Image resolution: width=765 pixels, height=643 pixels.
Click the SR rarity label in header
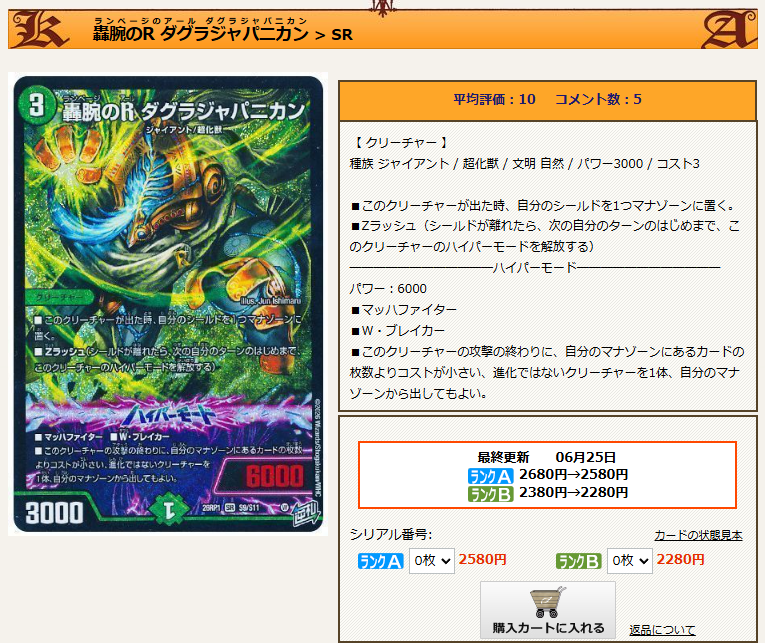click(x=342, y=35)
